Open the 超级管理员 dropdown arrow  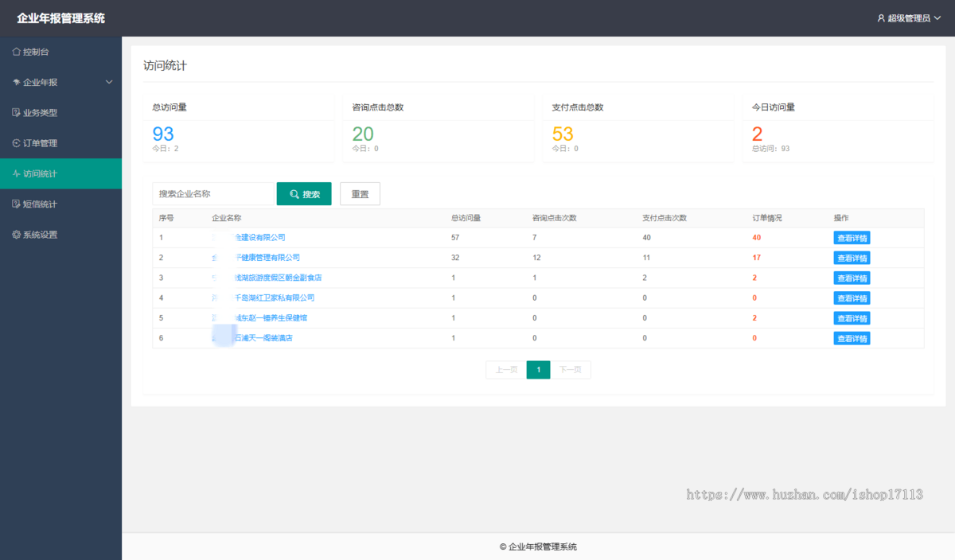[x=937, y=18]
